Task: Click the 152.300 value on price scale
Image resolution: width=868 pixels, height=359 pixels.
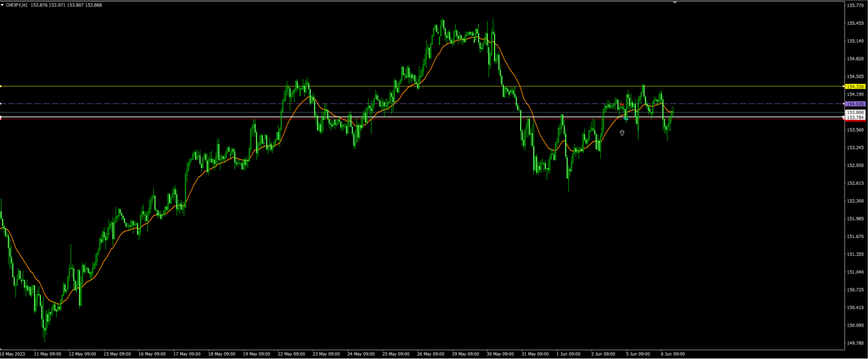Action: click(x=855, y=201)
